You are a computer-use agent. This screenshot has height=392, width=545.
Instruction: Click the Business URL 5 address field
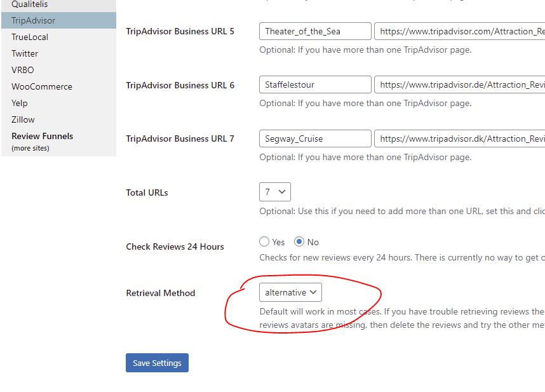pos(459,31)
